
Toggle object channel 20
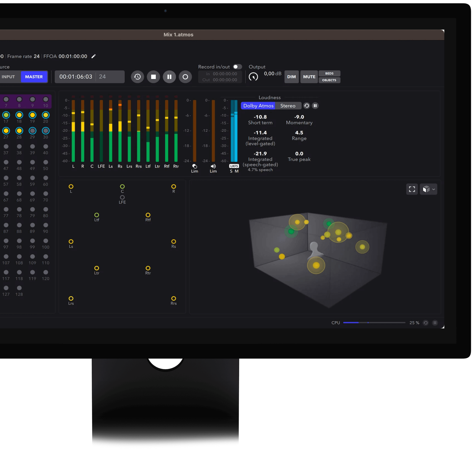[x=46, y=115]
